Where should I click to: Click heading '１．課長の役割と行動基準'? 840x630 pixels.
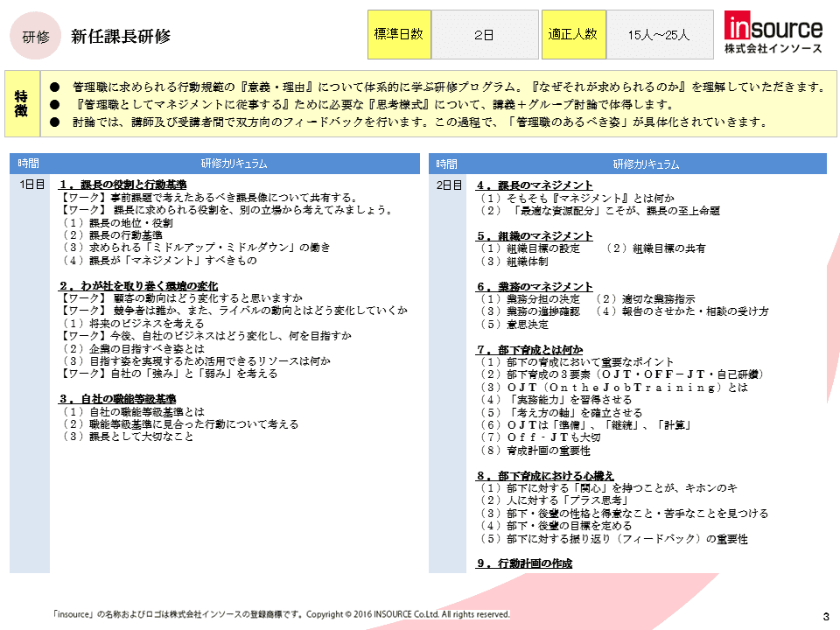pyautogui.click(x=122, y=185)
